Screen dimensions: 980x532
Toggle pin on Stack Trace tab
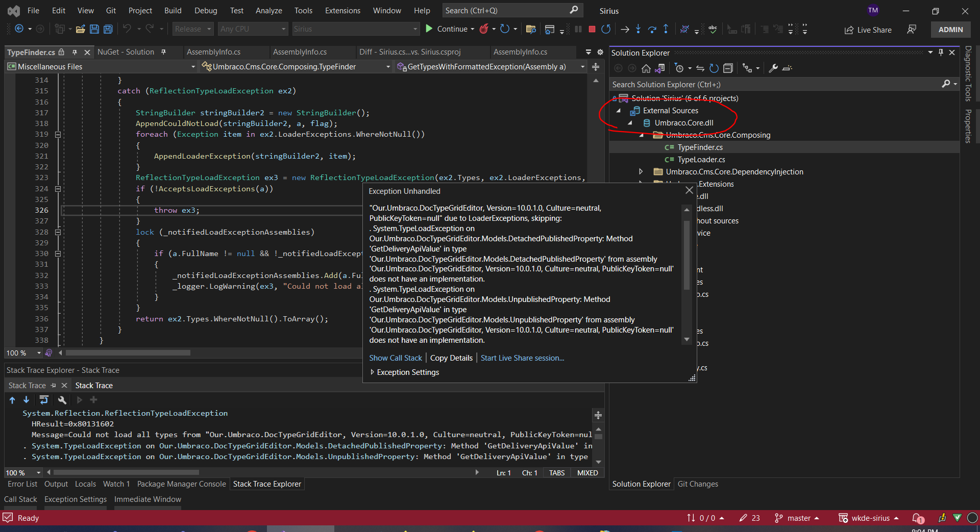click(53, 386)
